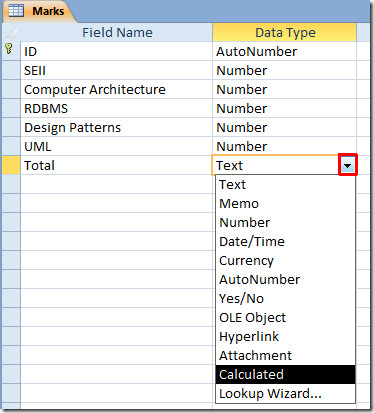Select the Computer Architecture field name cell
The width and height of the screenshot is (374, 413).
coord(116,89)
